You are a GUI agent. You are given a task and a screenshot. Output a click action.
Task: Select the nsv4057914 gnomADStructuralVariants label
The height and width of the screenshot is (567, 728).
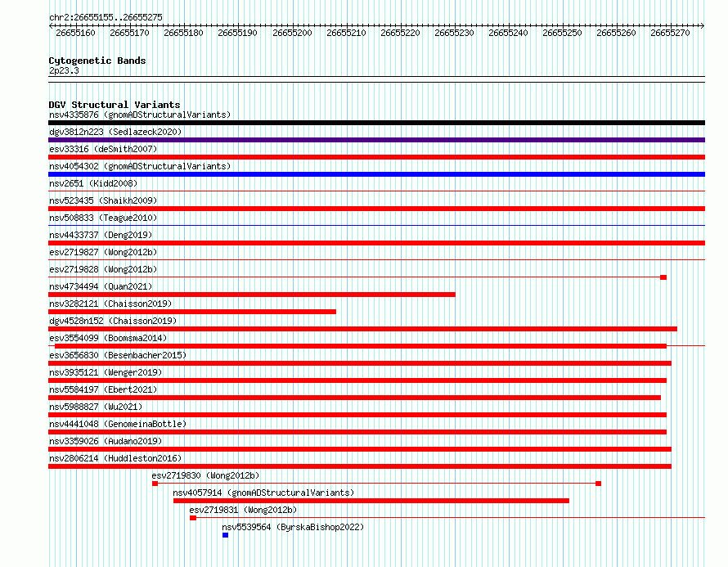tap(263, 493)
